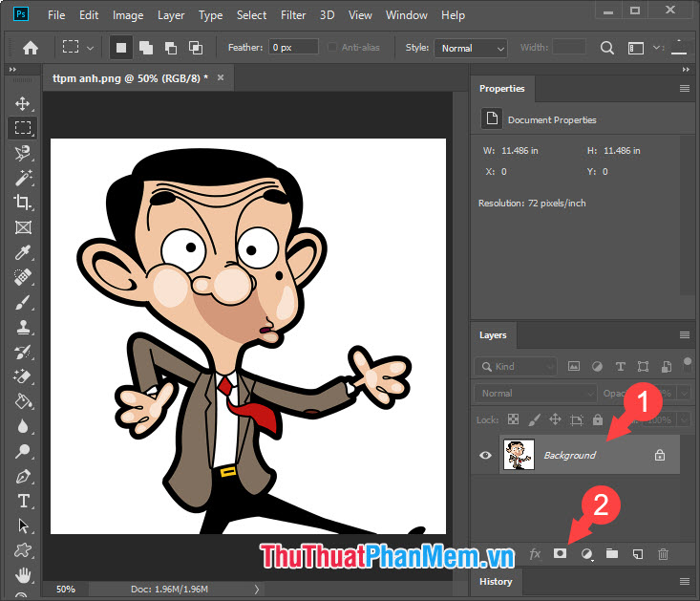Add layer style with fx icon
This screenshot has width=700, height=601.
(x=535, y=554)
